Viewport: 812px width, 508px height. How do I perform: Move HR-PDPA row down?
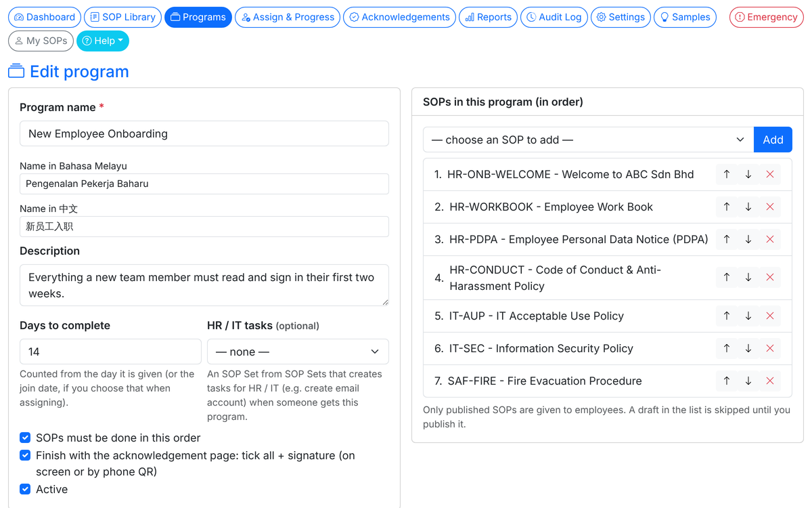click(x=748, y=240)
